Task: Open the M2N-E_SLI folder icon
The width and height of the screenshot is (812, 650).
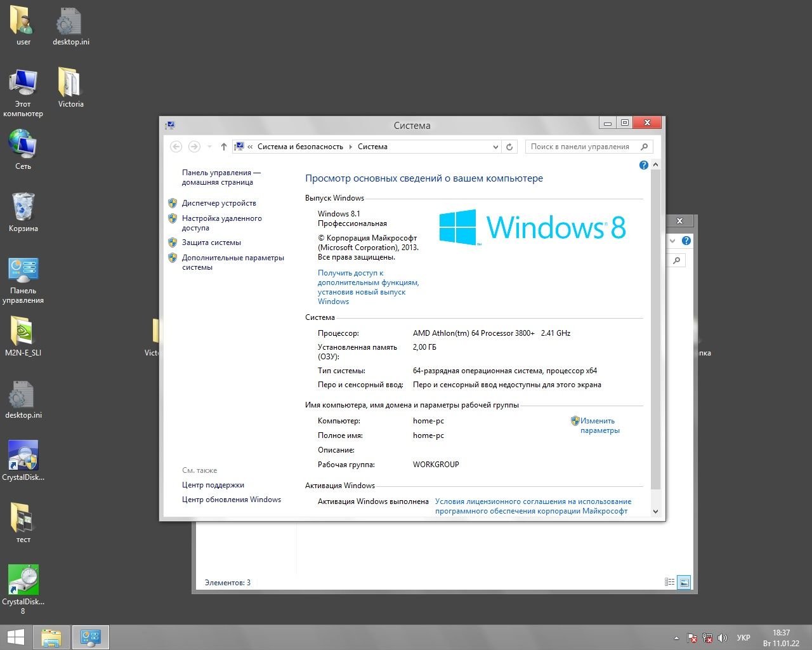Action: [x=23, y=336]
